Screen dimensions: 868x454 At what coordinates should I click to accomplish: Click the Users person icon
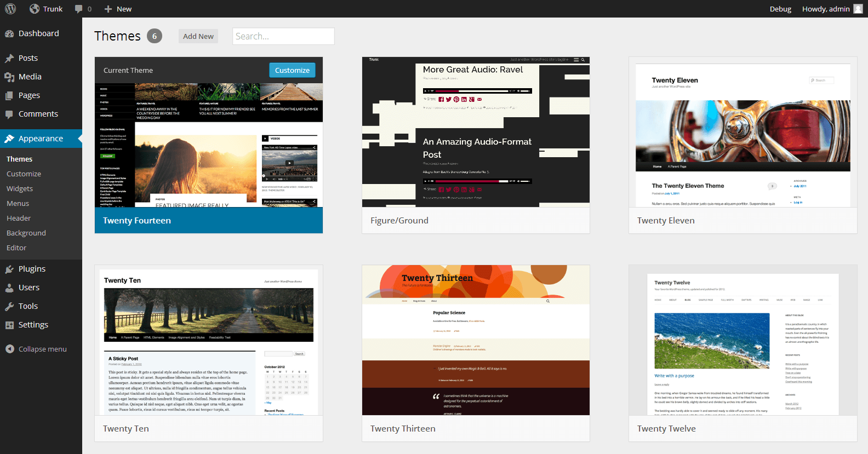(x=9, y=288)
